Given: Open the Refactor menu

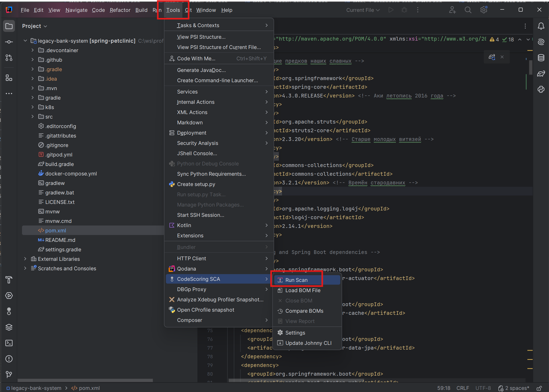Looking at the screenshot, I should [120, 10].
